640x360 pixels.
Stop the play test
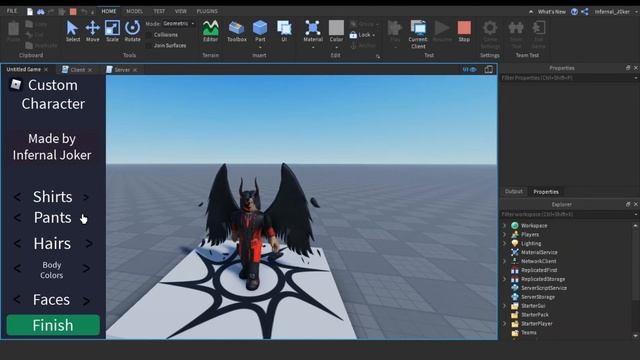click(464, 31)
